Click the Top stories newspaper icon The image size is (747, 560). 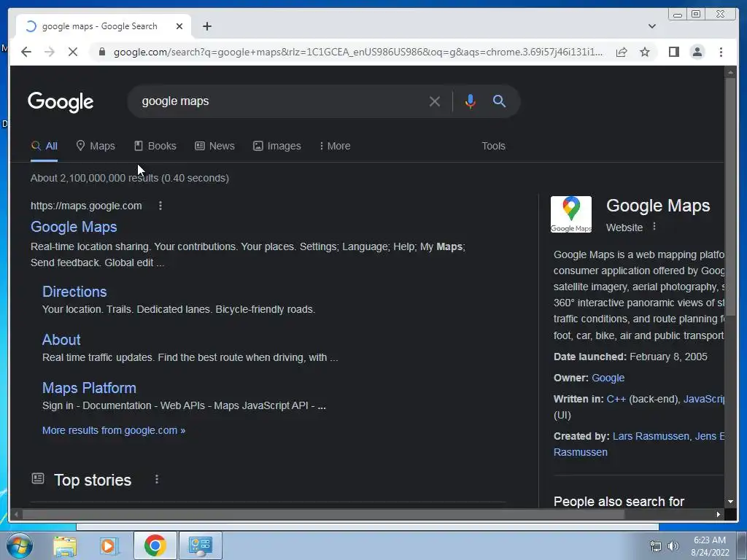(38, 478)
